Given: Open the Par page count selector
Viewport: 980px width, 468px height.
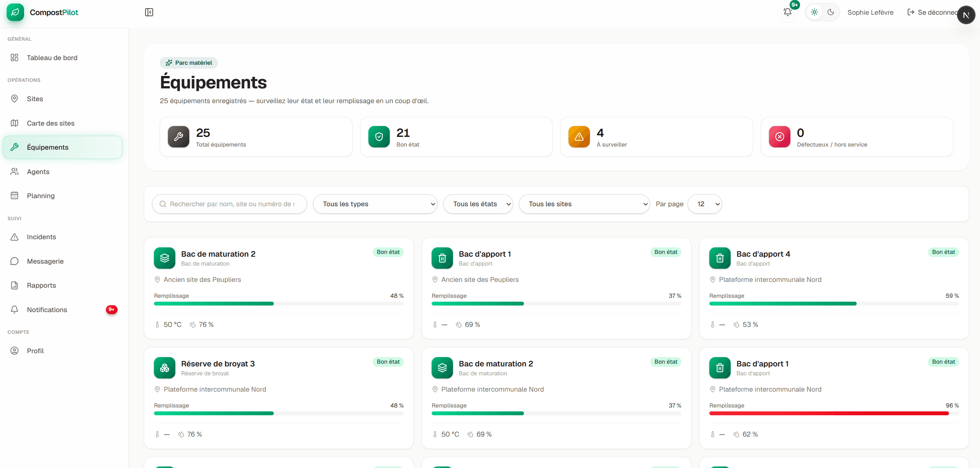Looking at the screenshot, I should coord(705,204).
